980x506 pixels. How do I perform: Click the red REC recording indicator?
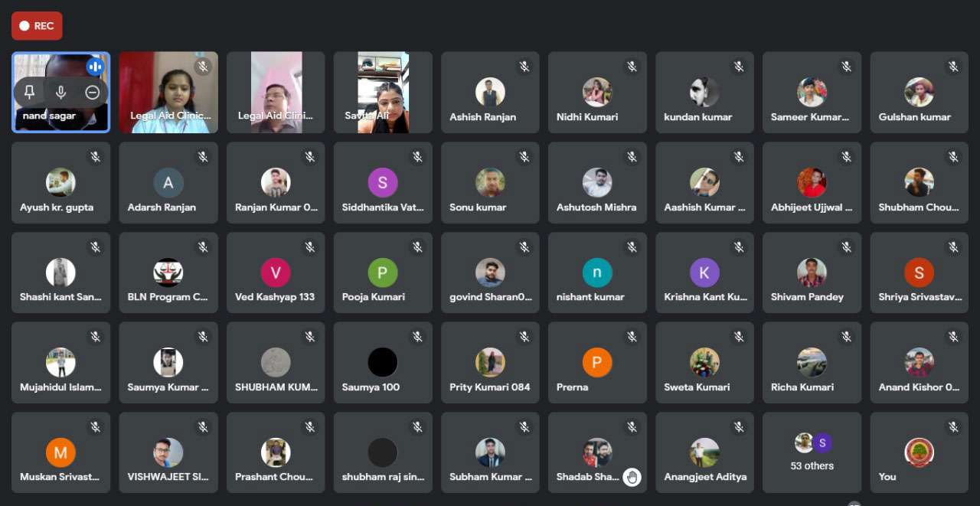pos(37,26)
